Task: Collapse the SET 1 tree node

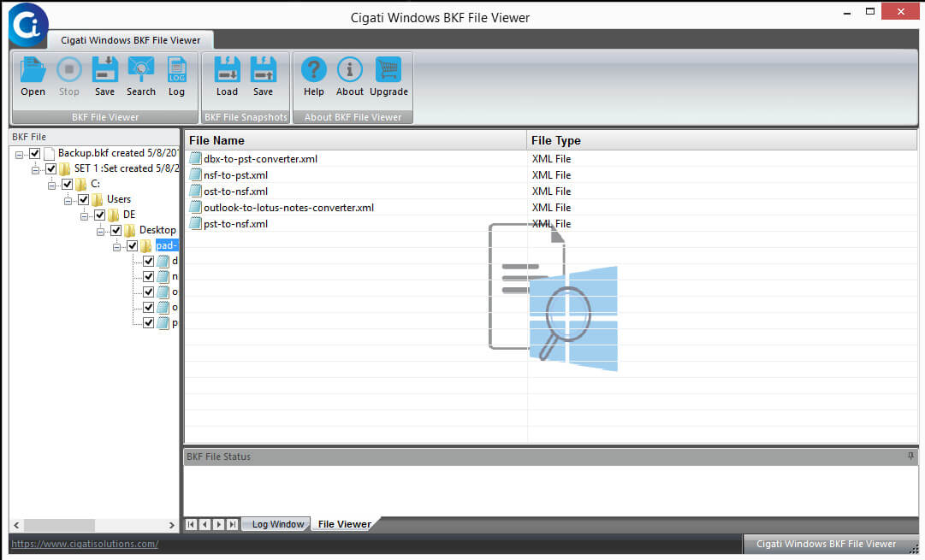Action: (35, 170)
